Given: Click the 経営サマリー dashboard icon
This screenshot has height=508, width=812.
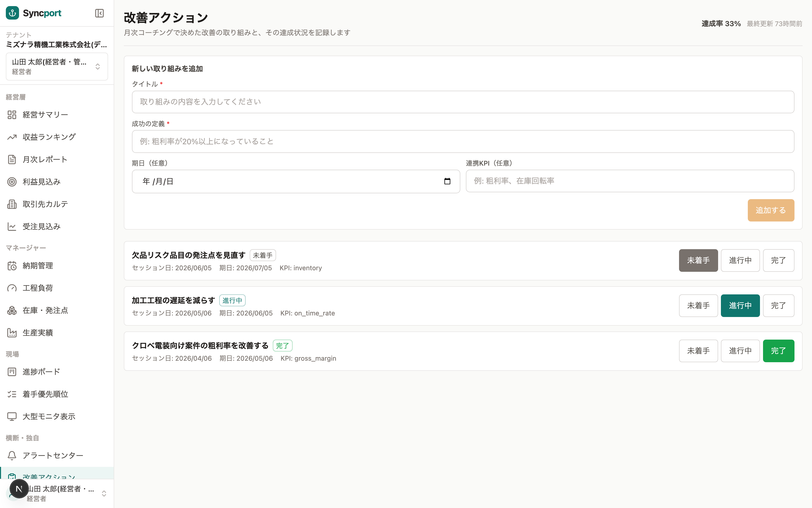Looking at the screenshot, I should (12, 115).
